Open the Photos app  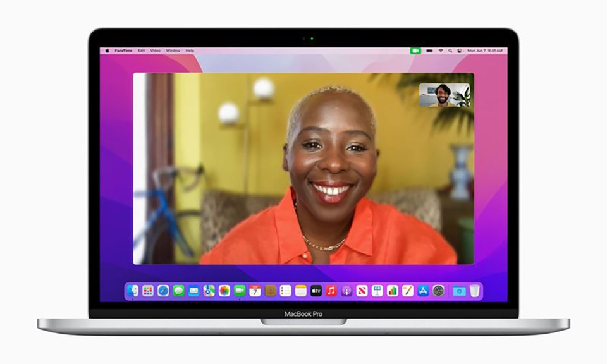(x=223, y=291)
